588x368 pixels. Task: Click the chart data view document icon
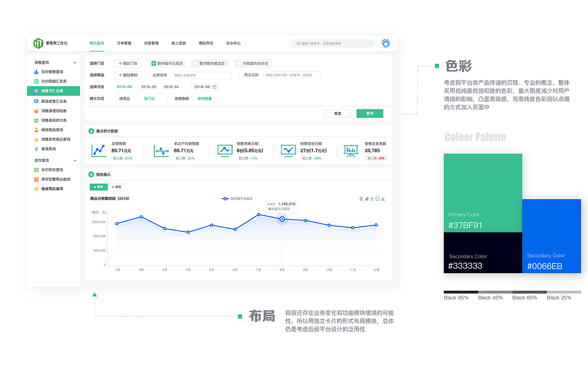(x=361, y=199)
